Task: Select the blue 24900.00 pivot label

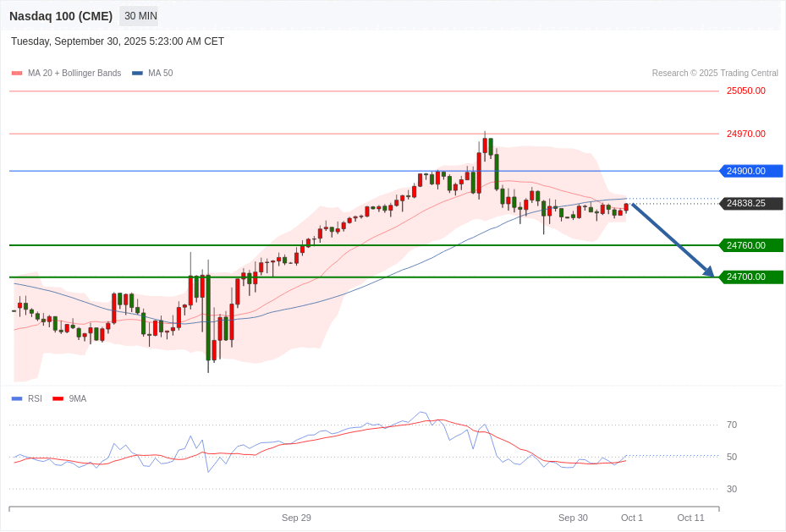Action: (751, 171)
